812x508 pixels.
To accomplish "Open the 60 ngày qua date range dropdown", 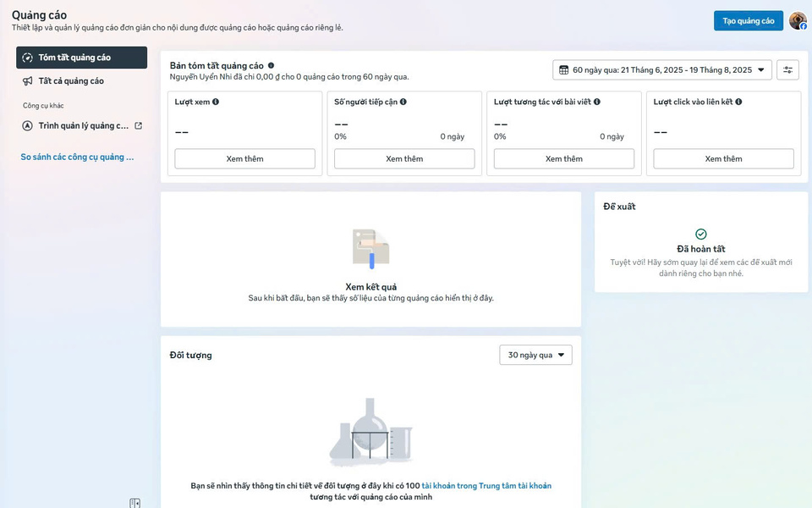I will point(661,70).
